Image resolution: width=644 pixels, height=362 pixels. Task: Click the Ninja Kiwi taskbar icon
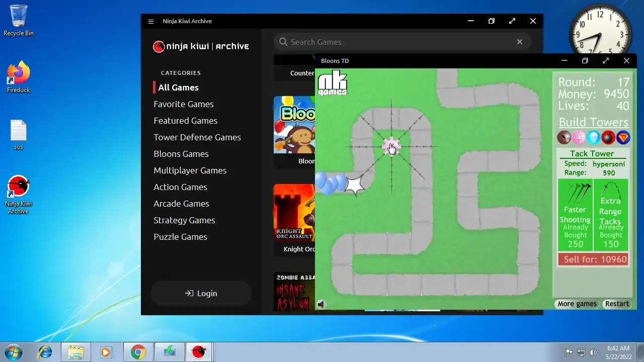[x=199, y=352]
